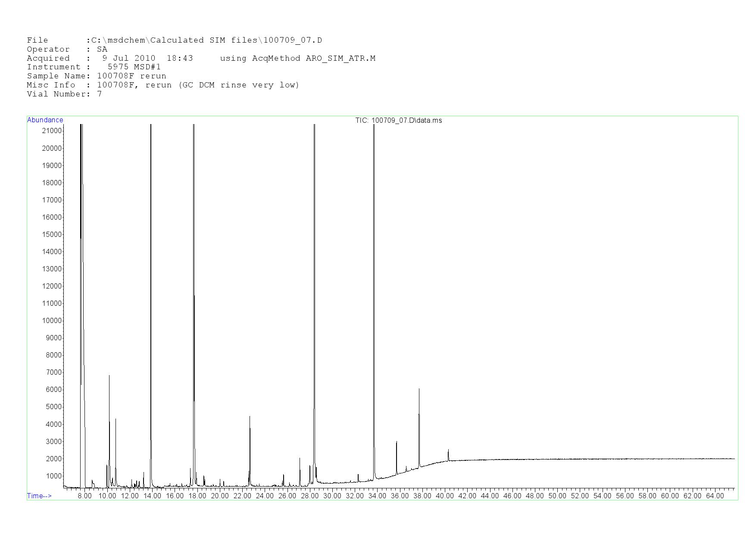Image resolution: width=756 pixels, height=534 pixels.
Task: Select the small peak just after 40.00 minutes
Action: click(x=448, y=450)
